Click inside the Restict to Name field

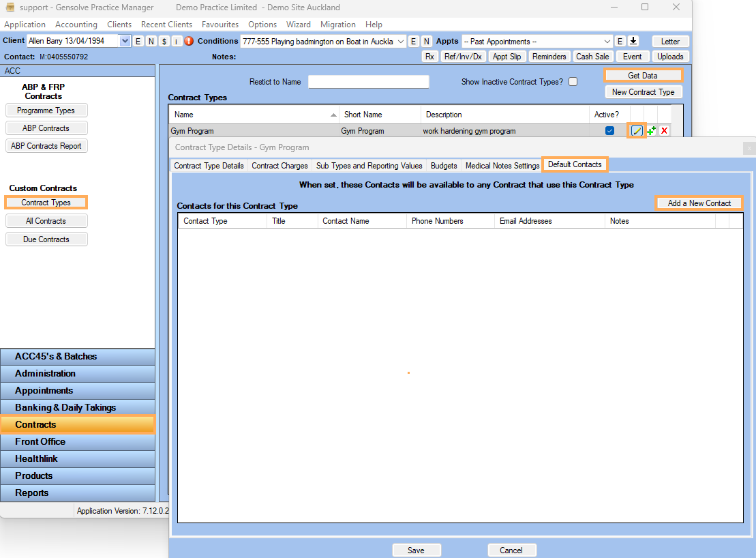click(x=368, y=81)
